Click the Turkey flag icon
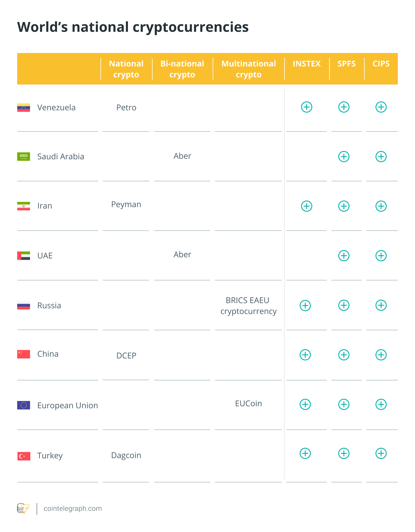The image size is (415, 532). 24,456
